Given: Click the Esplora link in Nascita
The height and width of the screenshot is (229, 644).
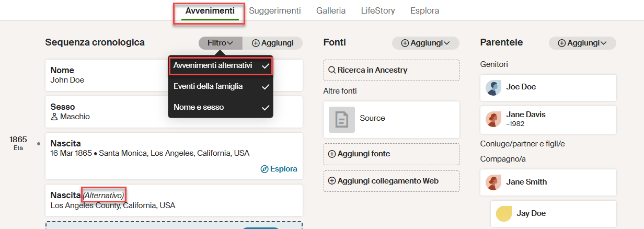Looking at the screenshot, I should coord(279,169).
